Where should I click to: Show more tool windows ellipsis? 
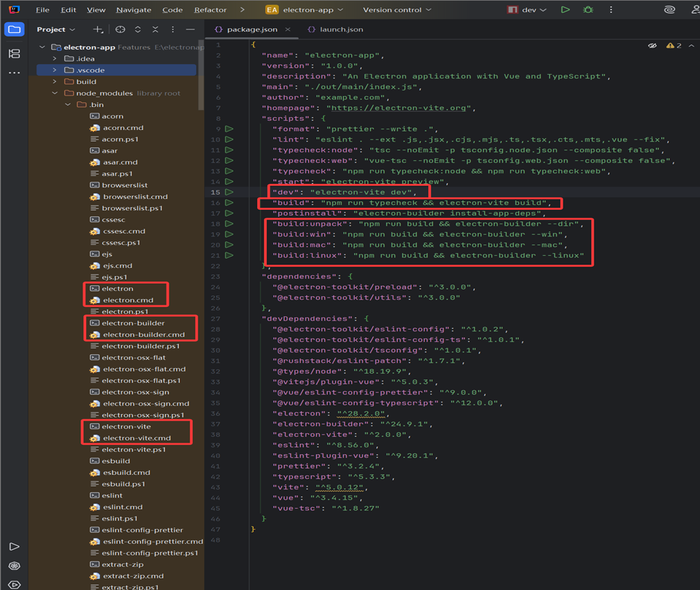click(x=14, y=73)
